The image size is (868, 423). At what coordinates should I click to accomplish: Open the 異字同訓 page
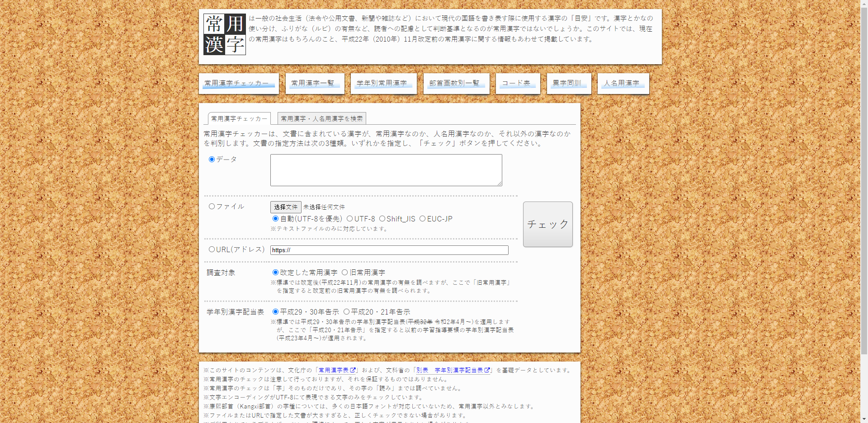click(569, 84)
